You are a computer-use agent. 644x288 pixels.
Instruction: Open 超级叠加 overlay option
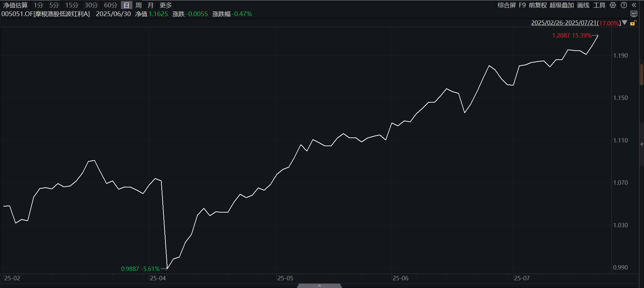pos(562,5)
